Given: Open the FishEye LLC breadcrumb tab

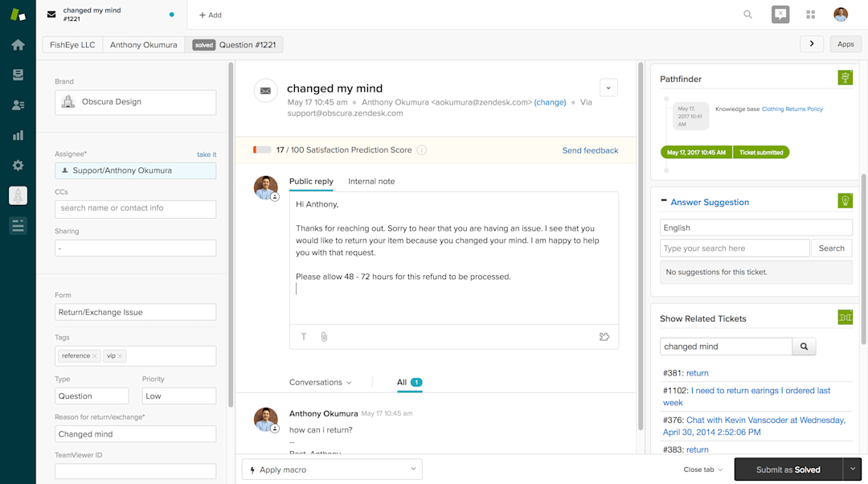Looking at the screenshot, I should click(x=72, y=45).
